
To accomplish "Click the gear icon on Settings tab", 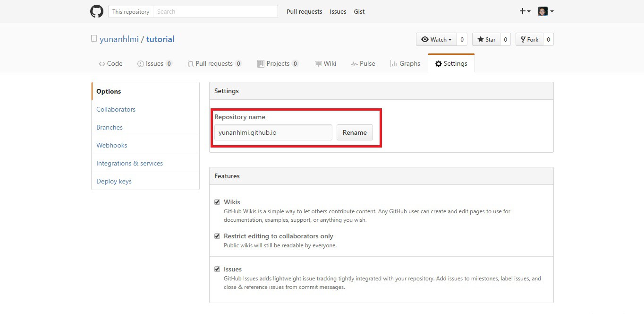I will pos(439,64).
